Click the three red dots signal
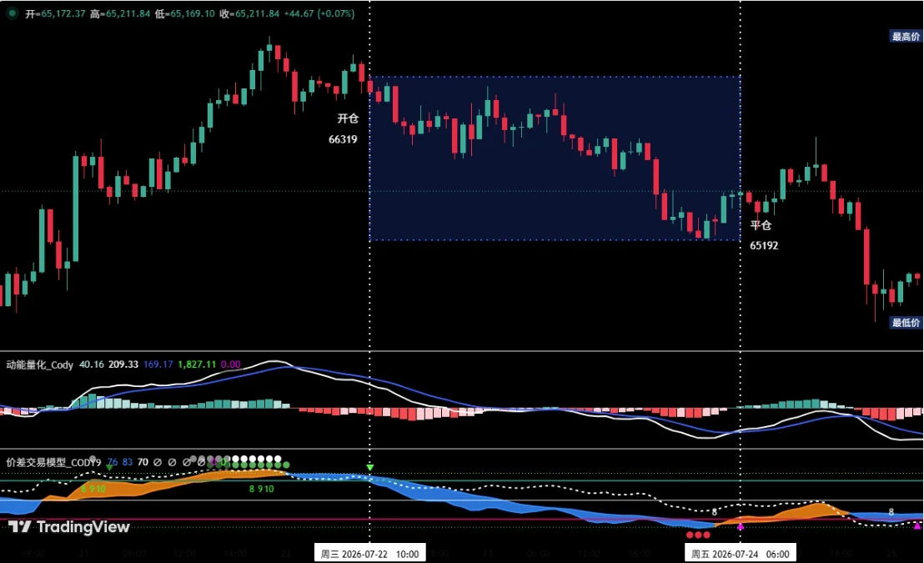 click(698, 535)
